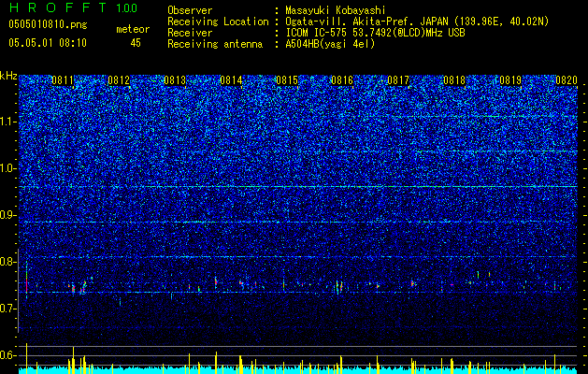
Task: Click the 0815 time marker
Action: (x=286, y=80)
